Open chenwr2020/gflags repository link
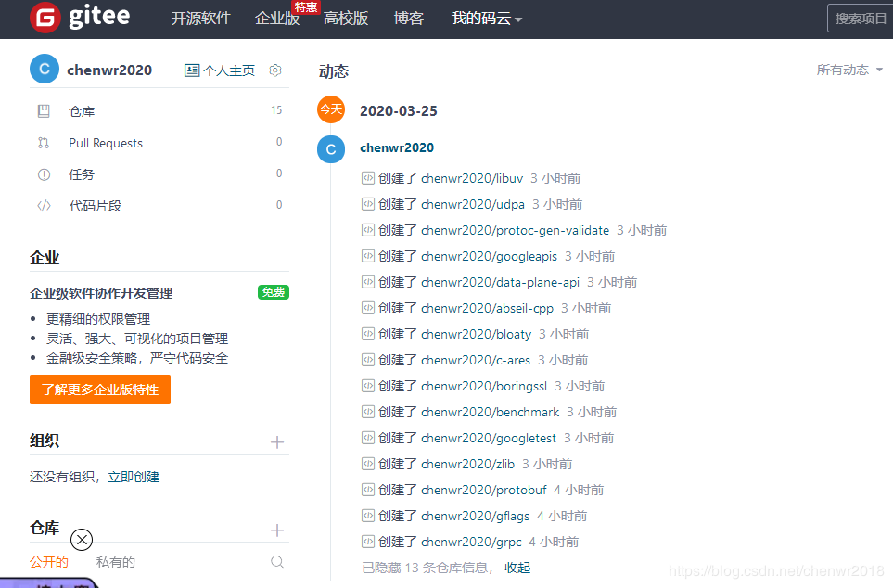The height and width of the screenshot is (588, 893). pos(475,517)
